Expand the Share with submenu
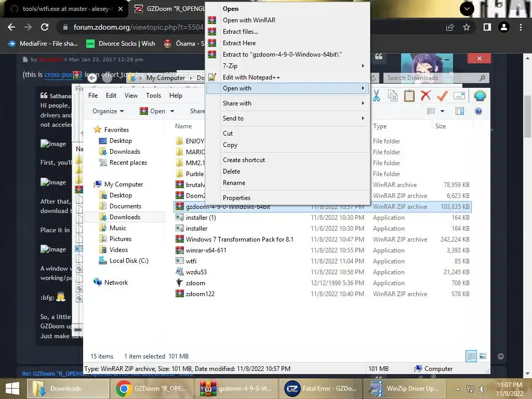This screenshot has height=399, width=532. point(287,103)
